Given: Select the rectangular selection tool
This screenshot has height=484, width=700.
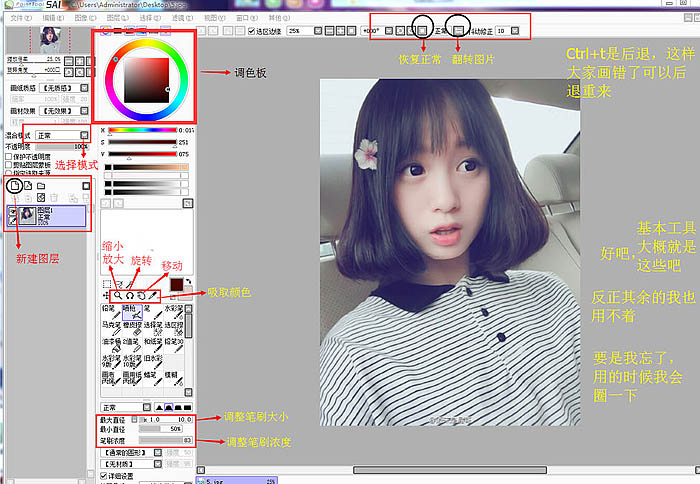Looking at the screenshot, I should pyautogui.click(x=107, y=284).
